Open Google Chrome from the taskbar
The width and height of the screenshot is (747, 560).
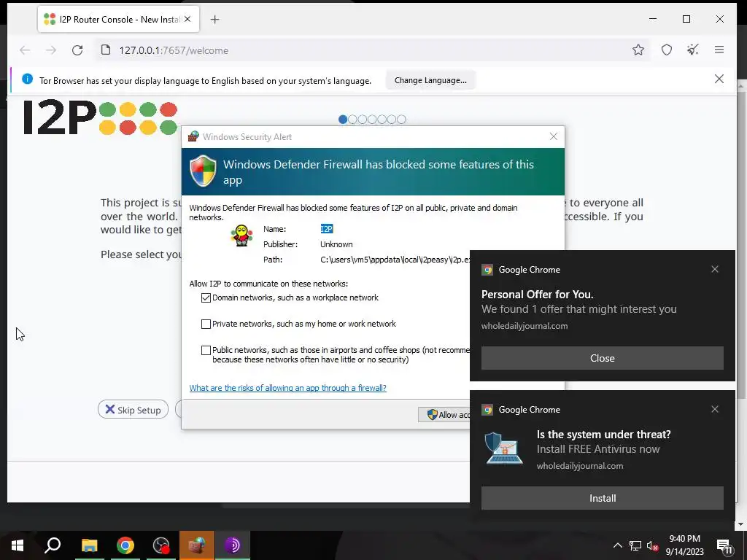[x=125, y=545]
